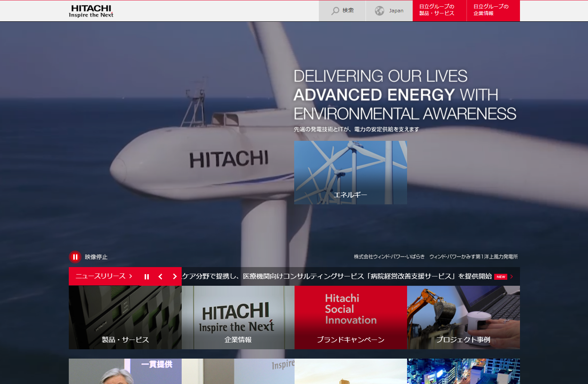
Task: Select the Japan region selector
Action: tap(389, 11)
